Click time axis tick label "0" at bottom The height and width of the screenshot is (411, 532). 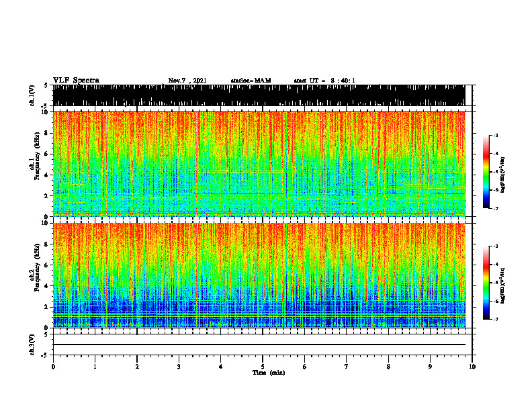tap(53, 367)
